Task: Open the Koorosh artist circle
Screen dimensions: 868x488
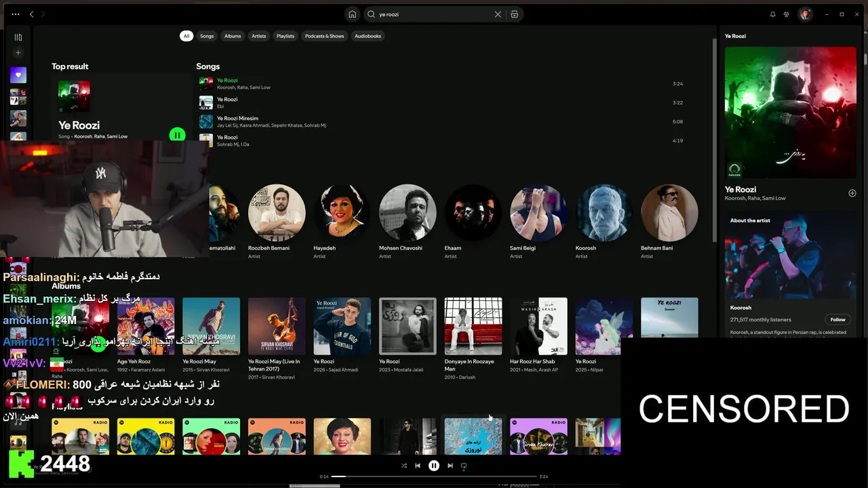Action: click(x=604, y=213)
